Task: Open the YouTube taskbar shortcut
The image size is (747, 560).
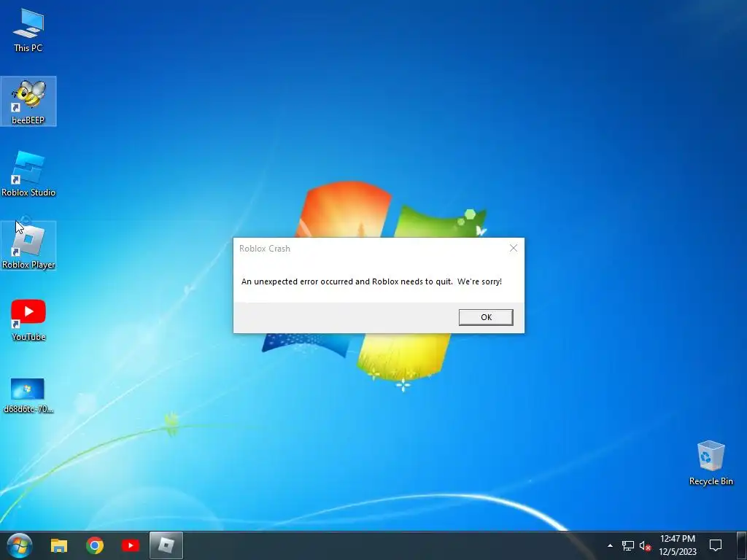Action: point(130,545)
